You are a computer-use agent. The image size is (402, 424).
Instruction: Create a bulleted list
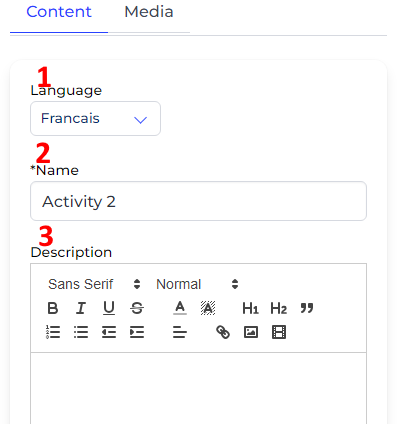click(81, 332)
